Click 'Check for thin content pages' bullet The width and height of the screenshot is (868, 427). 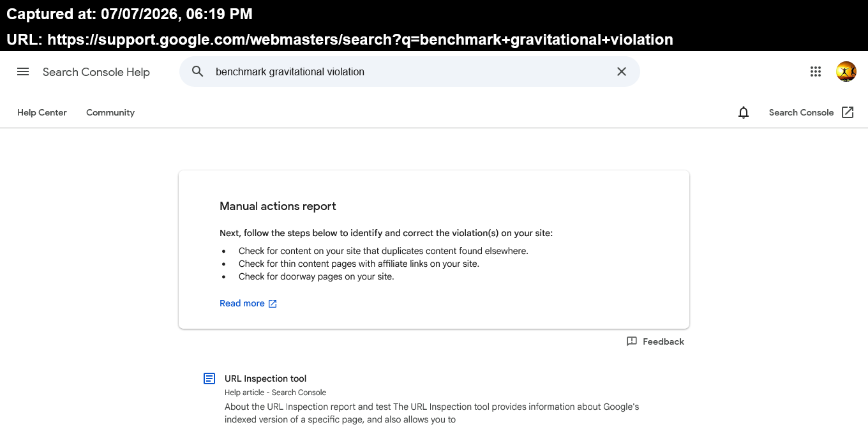359,264
